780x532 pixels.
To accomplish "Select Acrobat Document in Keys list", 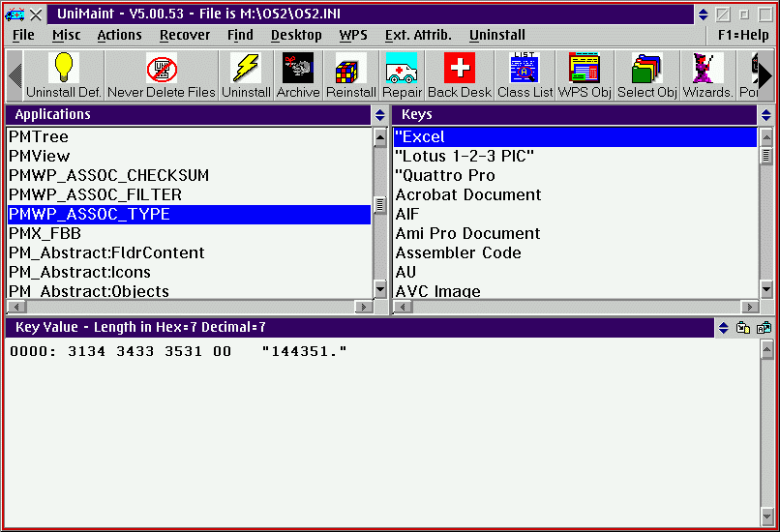I will coord(576,194).
